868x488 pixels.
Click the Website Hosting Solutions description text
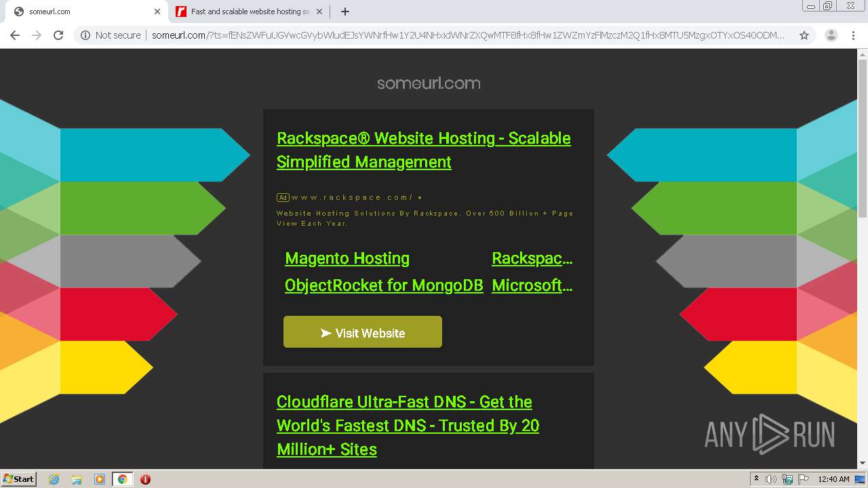[425, 218]
